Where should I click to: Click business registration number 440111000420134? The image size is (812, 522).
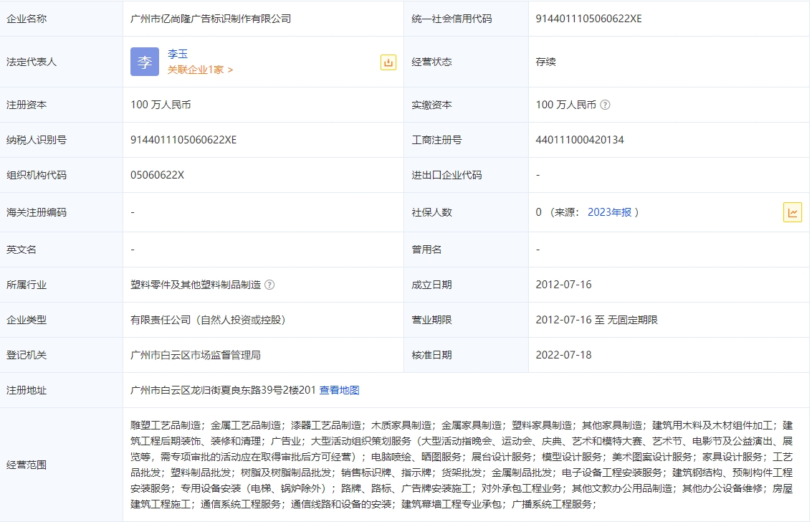pos(580,140)
